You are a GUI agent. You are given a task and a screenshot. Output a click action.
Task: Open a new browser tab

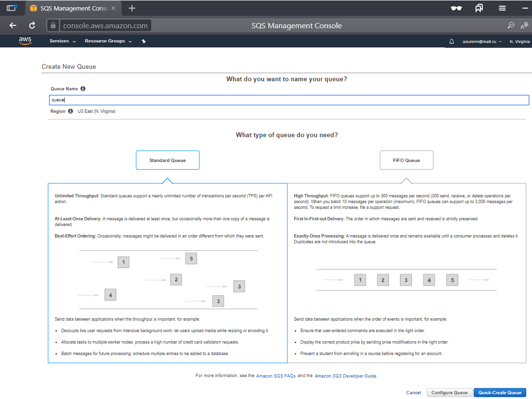132,8
